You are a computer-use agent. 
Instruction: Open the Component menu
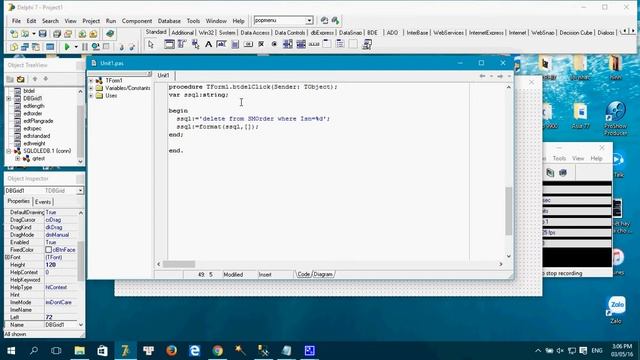[137, 21]
